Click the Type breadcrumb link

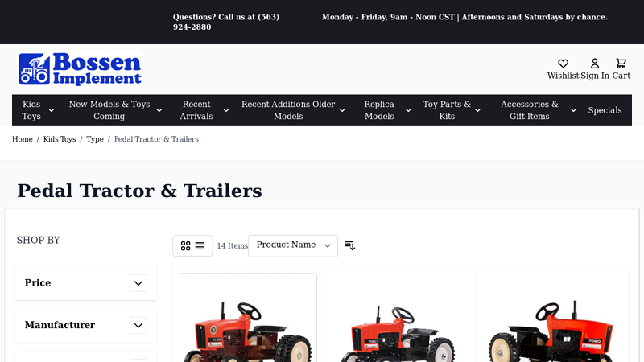(95, 139)
